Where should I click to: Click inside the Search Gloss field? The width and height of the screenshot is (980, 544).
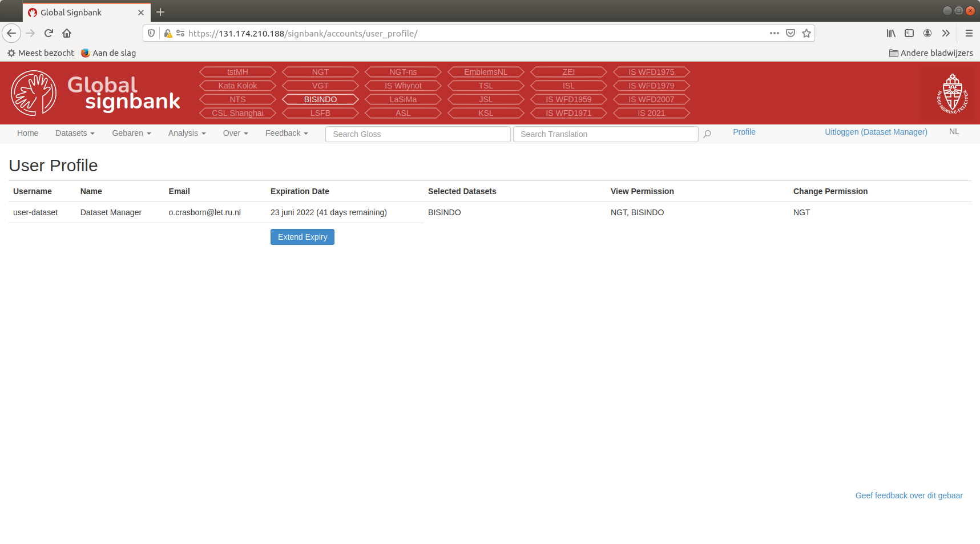point(417,134)
